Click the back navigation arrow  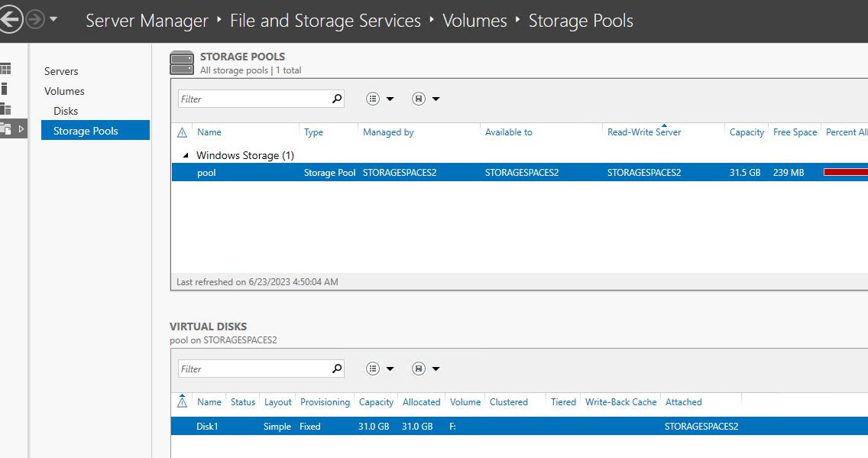(9, 20)
